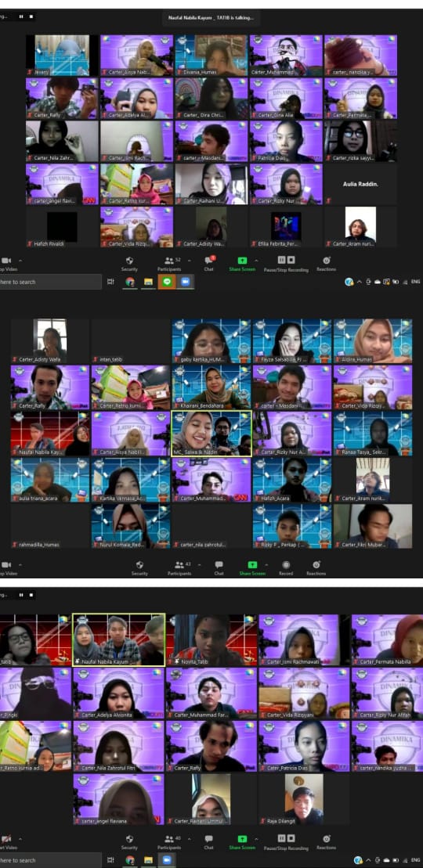Screen dimensions: 423x868
Task: Open Reactions in the 40-participant meeting toolbar
Action: 326,842
